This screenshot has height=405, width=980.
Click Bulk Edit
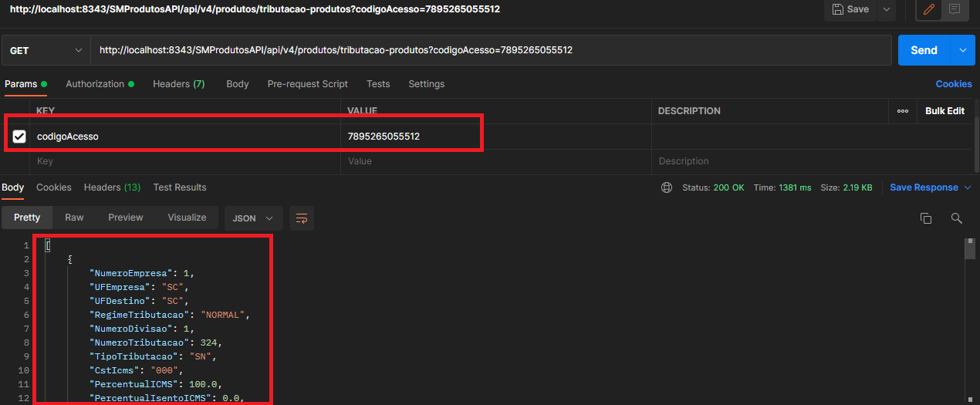[945, 111]
